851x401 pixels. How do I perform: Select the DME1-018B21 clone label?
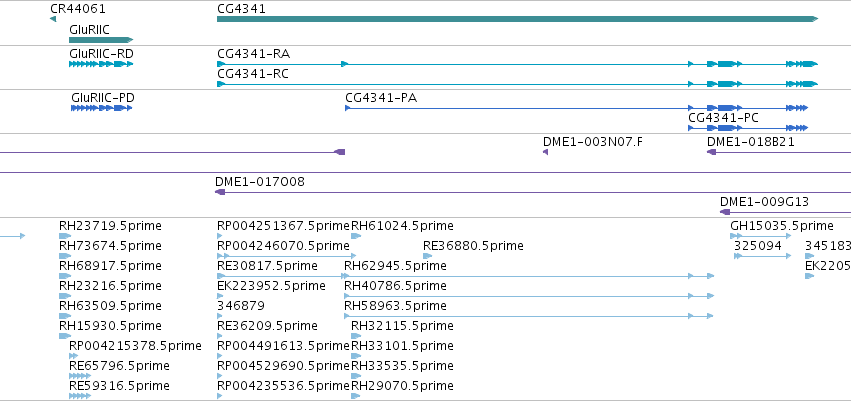751,142
